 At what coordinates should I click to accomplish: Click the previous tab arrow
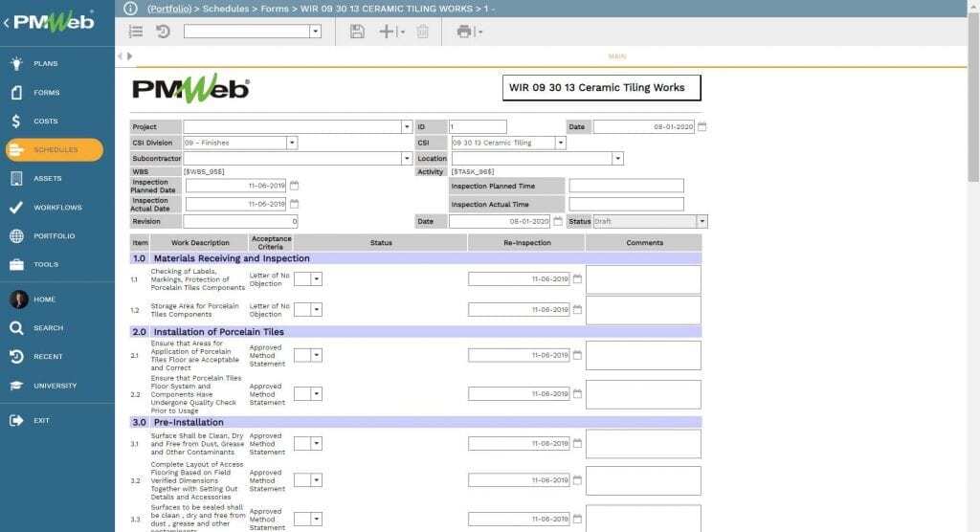point(120,56)
